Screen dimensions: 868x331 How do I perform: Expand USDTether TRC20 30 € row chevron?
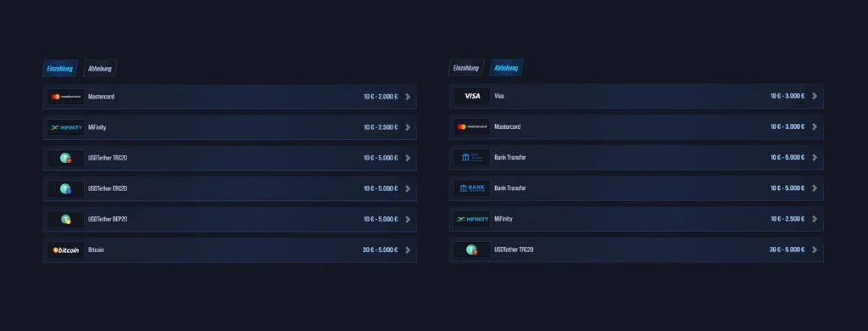815,250
